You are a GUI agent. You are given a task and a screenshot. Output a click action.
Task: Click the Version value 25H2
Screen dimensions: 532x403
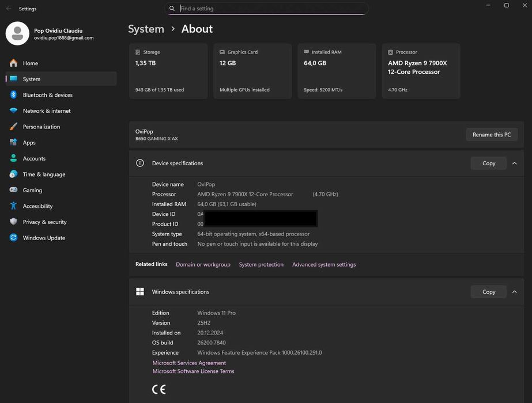203,322
